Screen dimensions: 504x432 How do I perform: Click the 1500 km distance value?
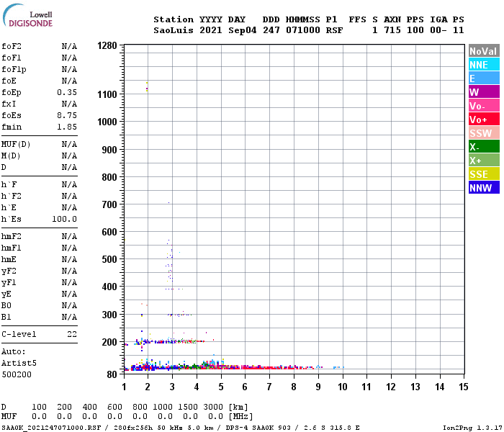pos(188,408)
